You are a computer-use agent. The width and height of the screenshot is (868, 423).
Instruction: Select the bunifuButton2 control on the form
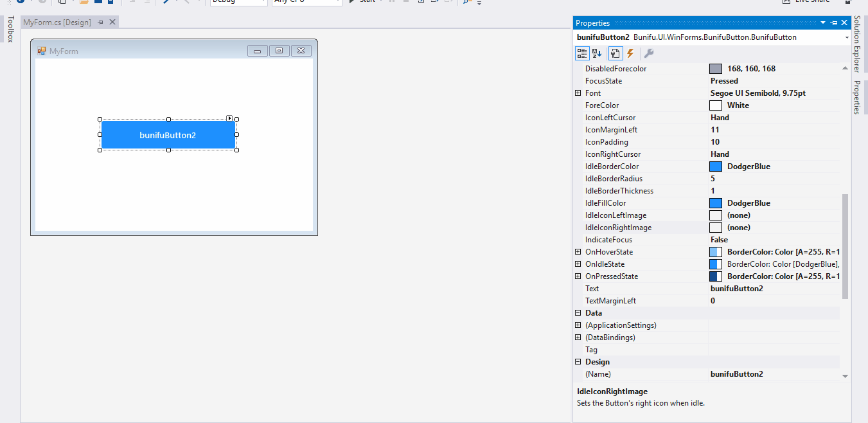coord(168,135)
